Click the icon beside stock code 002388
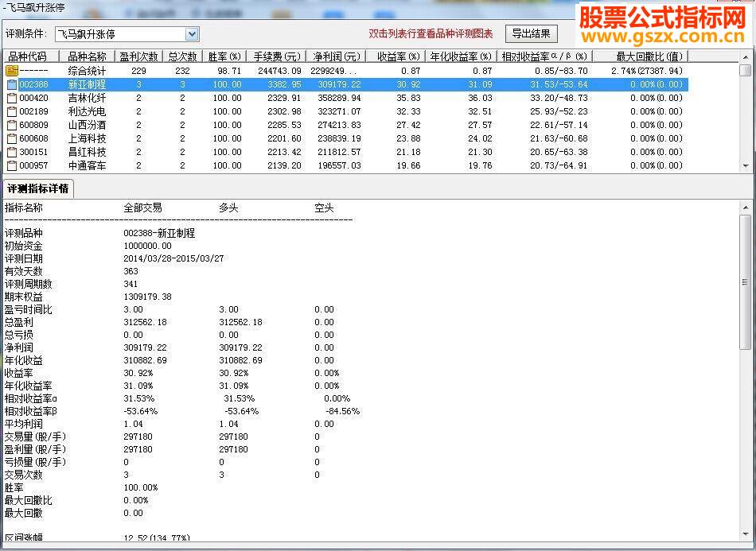The height and width of the screenshot is (551, 756). [x=12, y=85]
